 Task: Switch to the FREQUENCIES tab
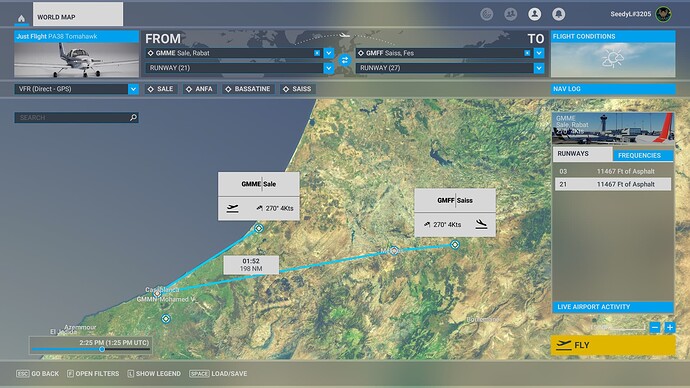[x=643, y=155]
